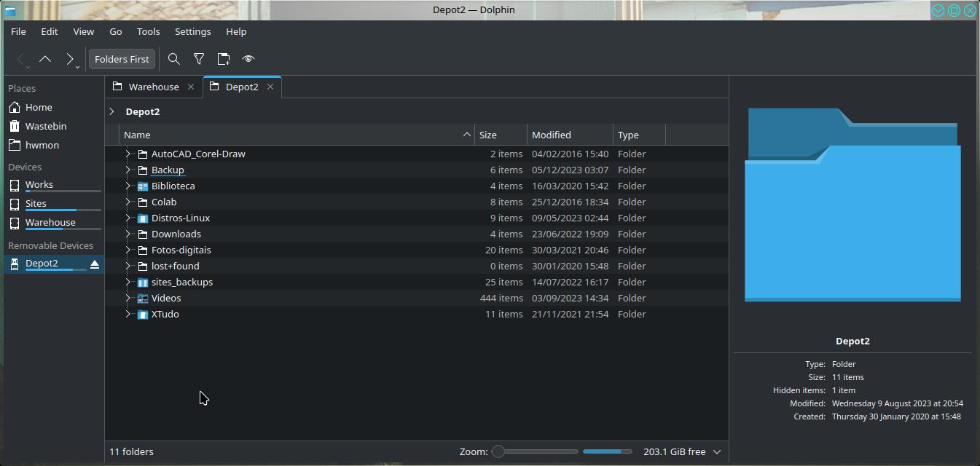Click the Zoom slider handle
The image size is (980, 466).
(x=498, y=451)
